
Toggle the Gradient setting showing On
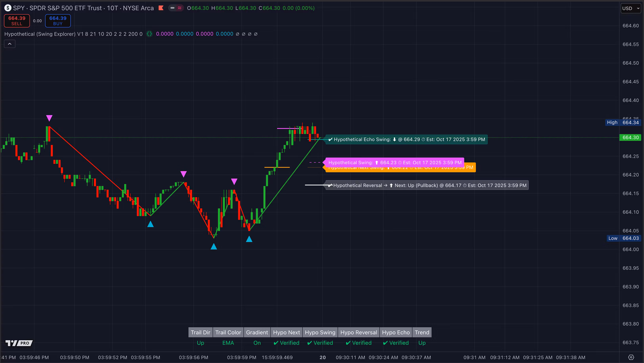coord(257,343)
